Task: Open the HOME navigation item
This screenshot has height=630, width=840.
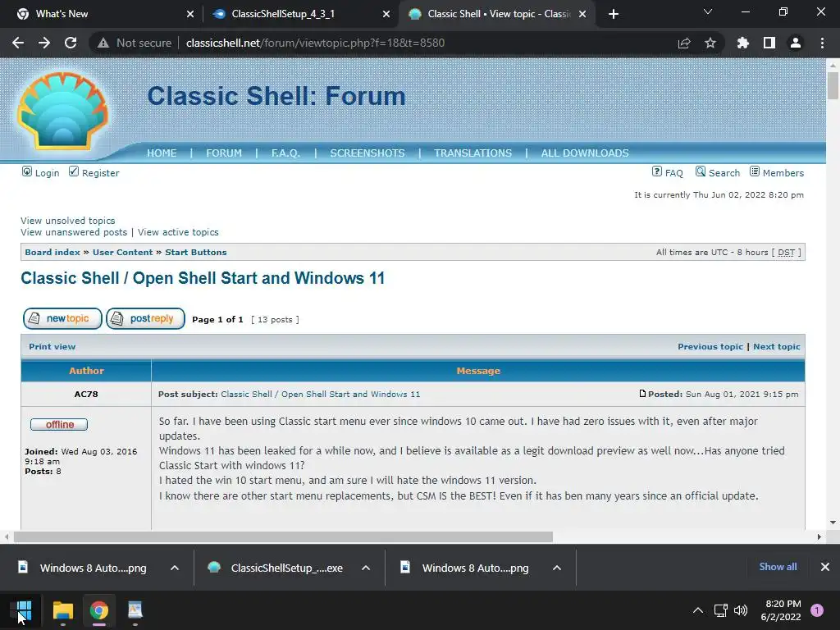Action: (x=162, y=153)
